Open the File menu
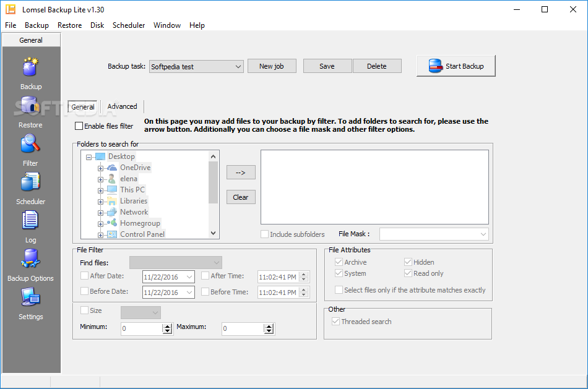The image size is (588, 389). [x=11, y=25]
